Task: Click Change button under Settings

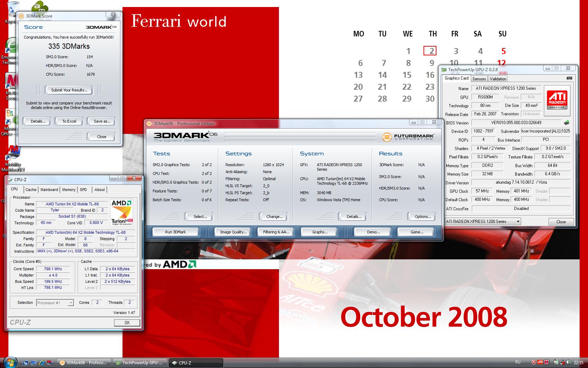Action: (274, 217)
